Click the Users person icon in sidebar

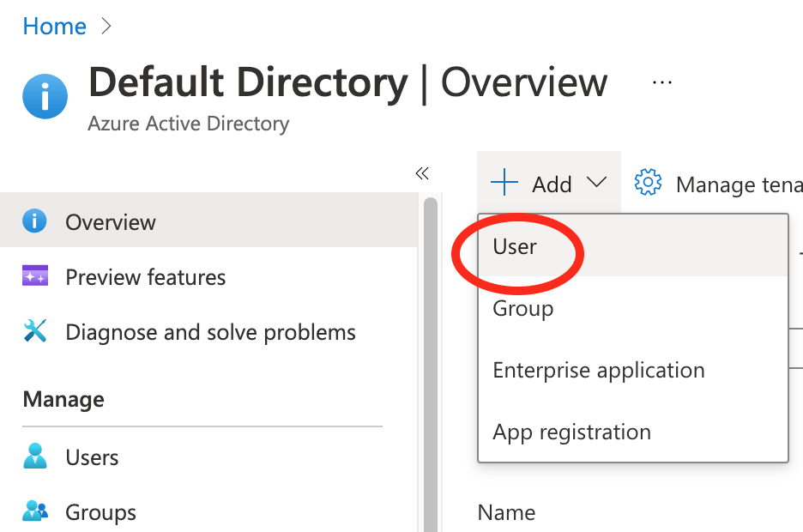click(34, 457)
